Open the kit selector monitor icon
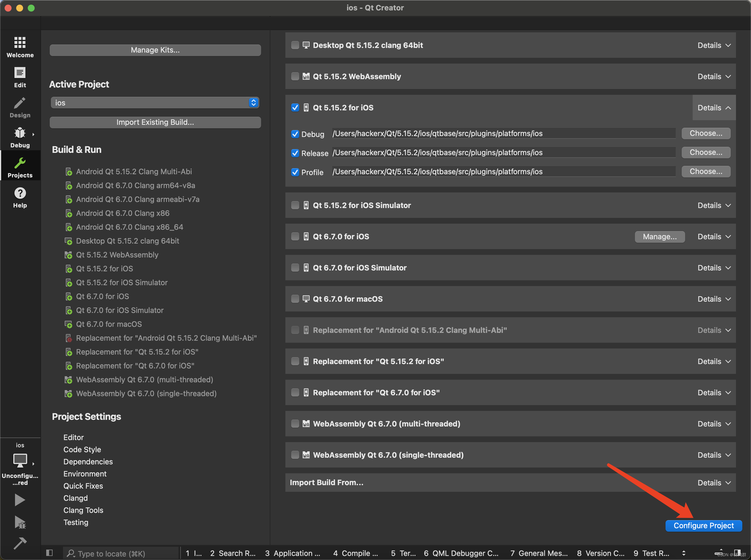 [x=20, y=460]
